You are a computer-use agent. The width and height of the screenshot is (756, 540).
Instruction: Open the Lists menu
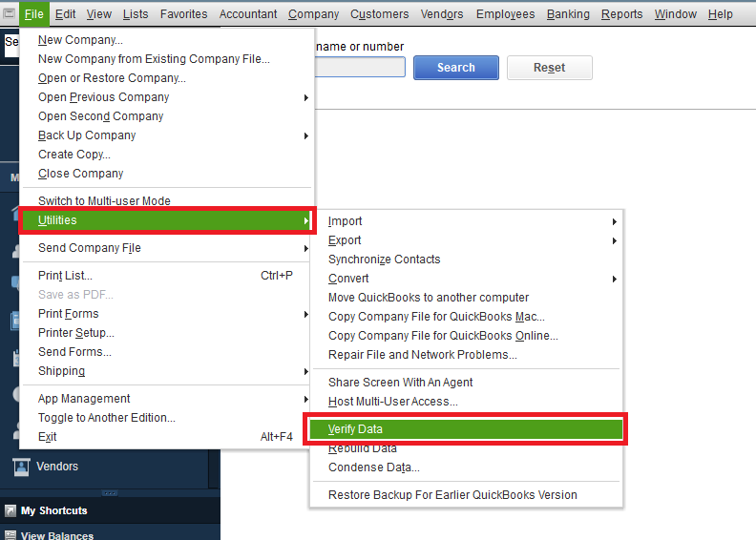pos(136,14)
